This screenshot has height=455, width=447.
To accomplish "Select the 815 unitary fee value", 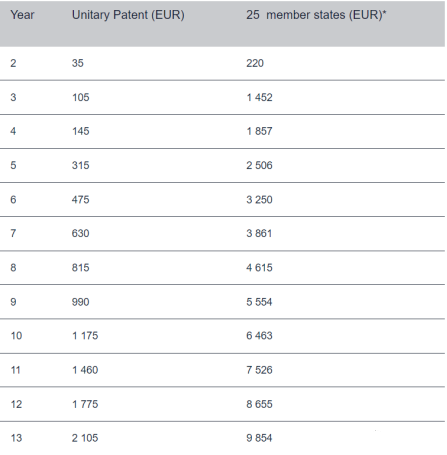I will tap(81, 268).
